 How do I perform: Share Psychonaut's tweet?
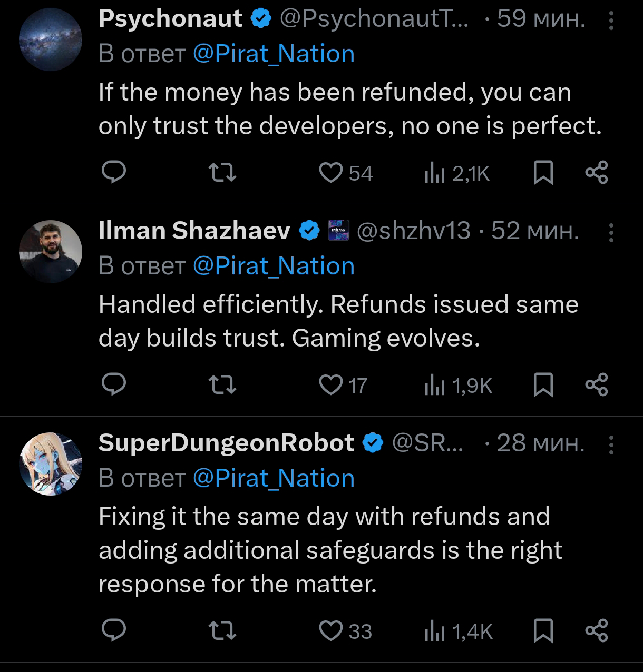pyautogui.click(x=597, y=173)
